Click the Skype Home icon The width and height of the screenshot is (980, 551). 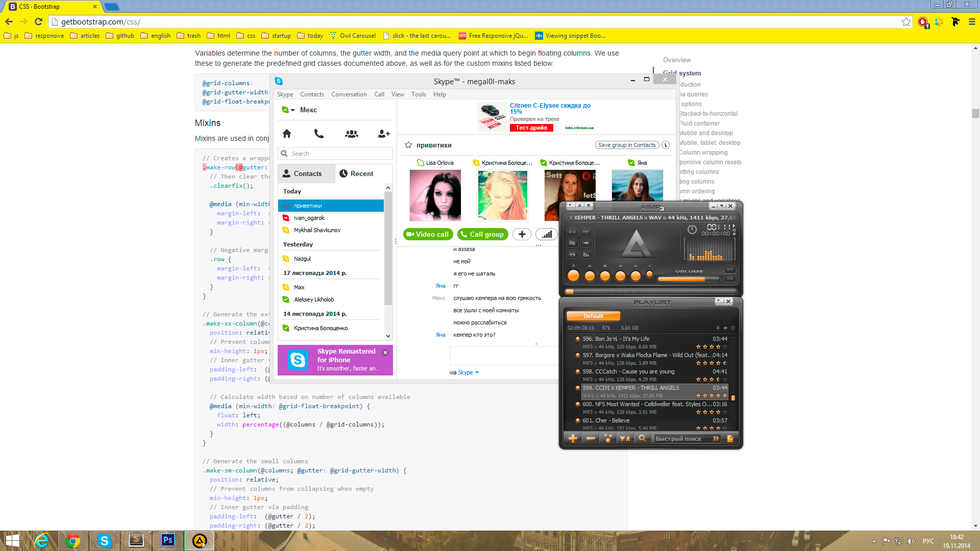[x=287, y=134]
